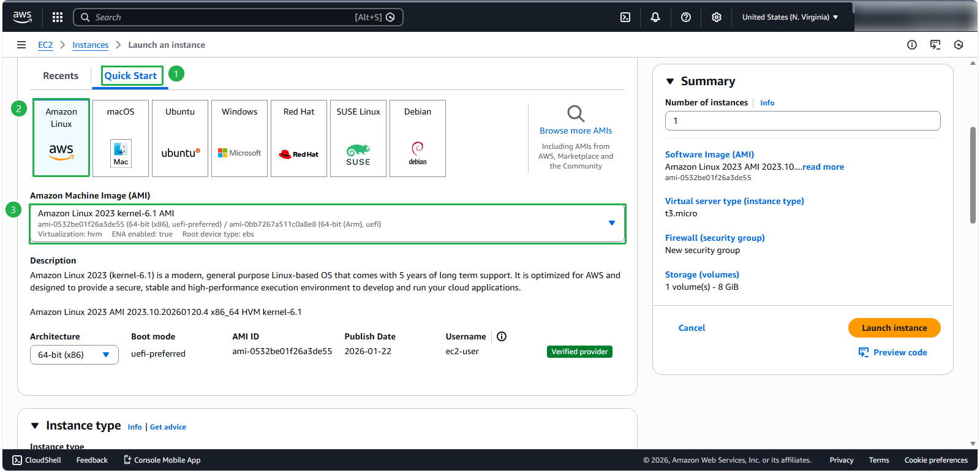Open the tutorials panel icon next to info
The height and width of the screenshot is (473, 980).
click(x=935, y=45)
